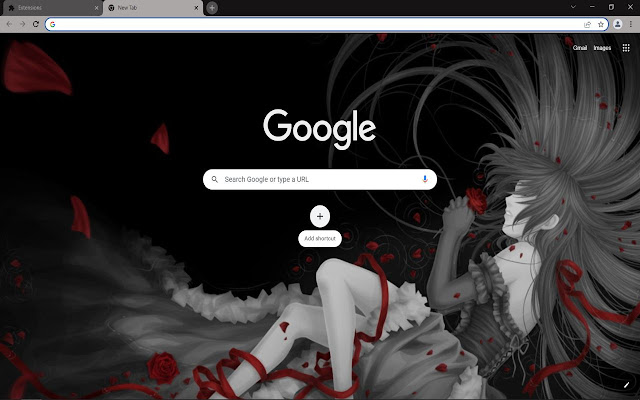Customize this page pencil icon
The image size is (640, 400).
click(627, 385)
